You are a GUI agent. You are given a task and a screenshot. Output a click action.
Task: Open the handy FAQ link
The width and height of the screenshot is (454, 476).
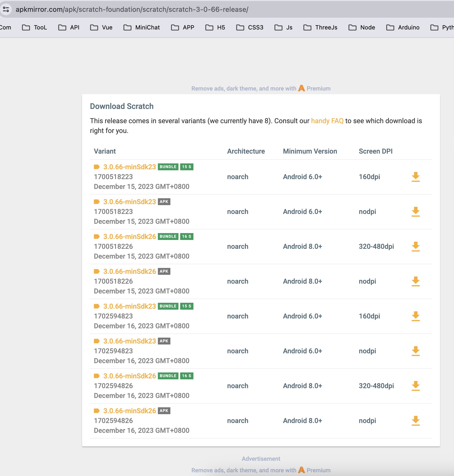click(327, 121)
